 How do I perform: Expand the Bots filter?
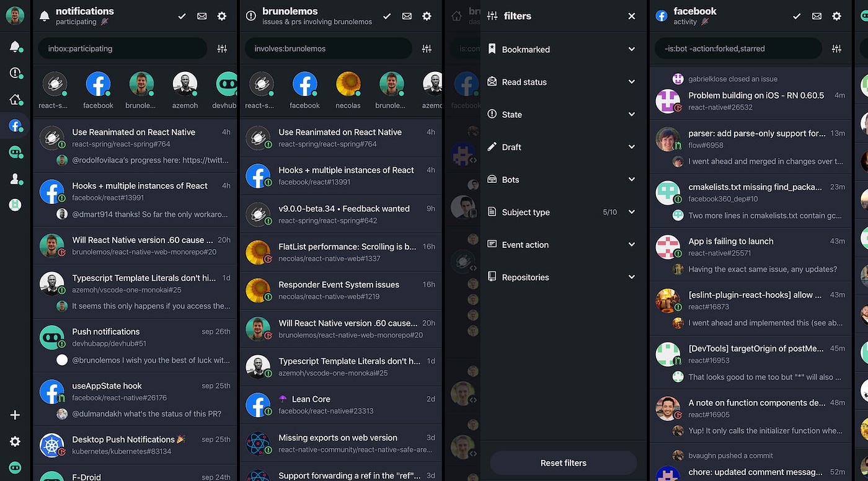(563, 179)
